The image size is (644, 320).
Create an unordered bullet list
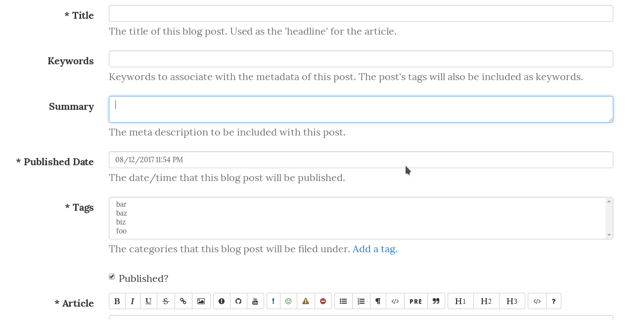click(343, 301)
